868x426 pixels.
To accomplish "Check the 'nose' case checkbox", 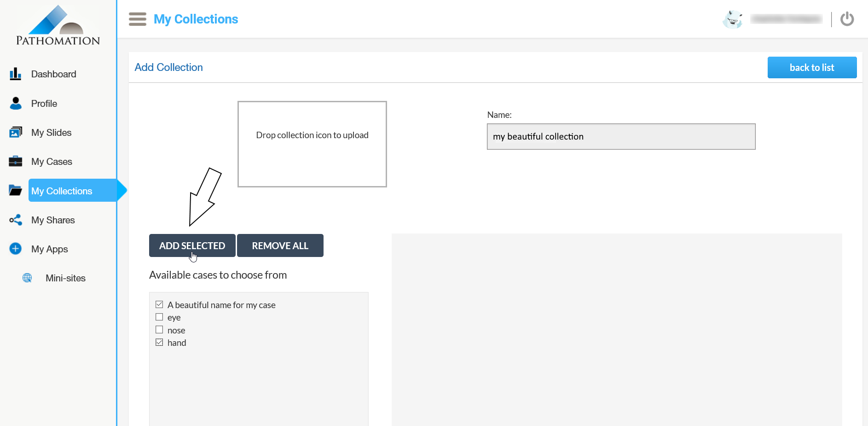I will (x=159, y=330).
